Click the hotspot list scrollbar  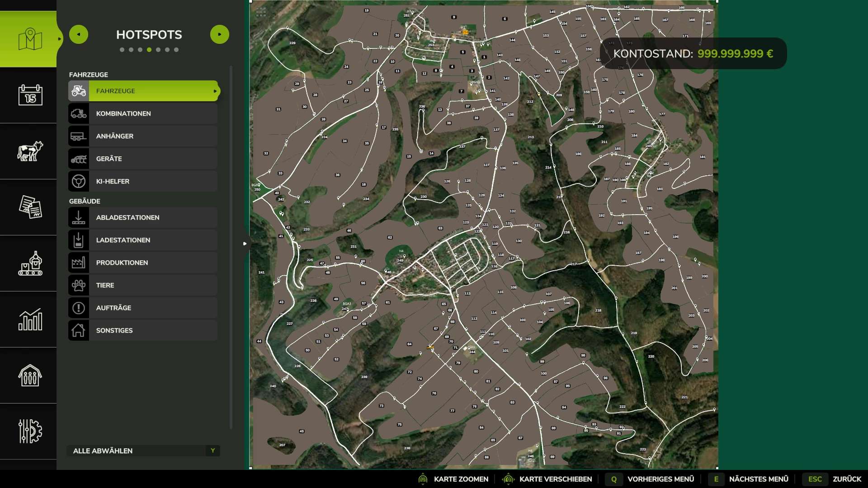tap(231, 247)
